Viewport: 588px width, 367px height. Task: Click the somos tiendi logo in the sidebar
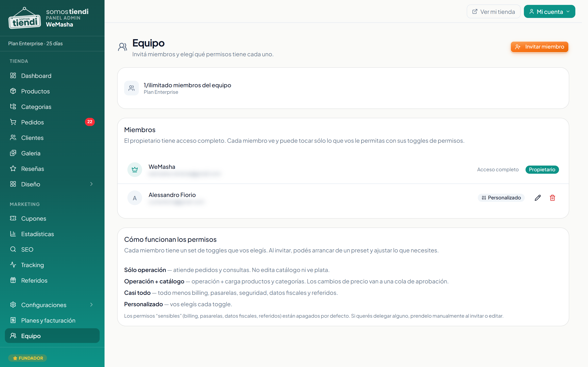pos(24,18)
